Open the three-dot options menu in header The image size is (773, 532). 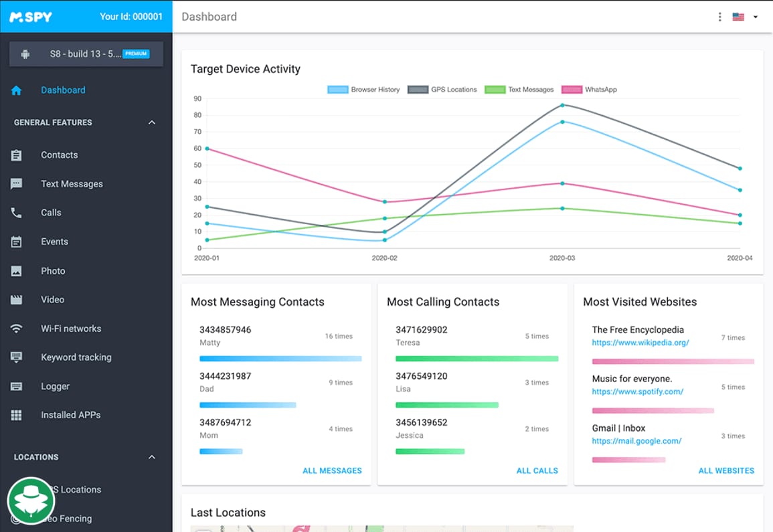click(x=719, y=17)
